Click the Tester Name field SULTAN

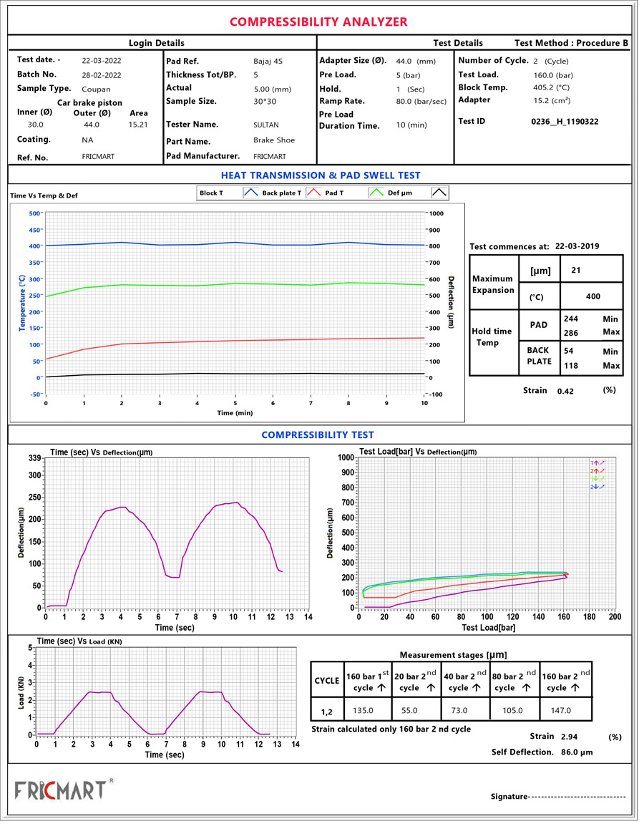pyautogui.click(x=266, y=125)
